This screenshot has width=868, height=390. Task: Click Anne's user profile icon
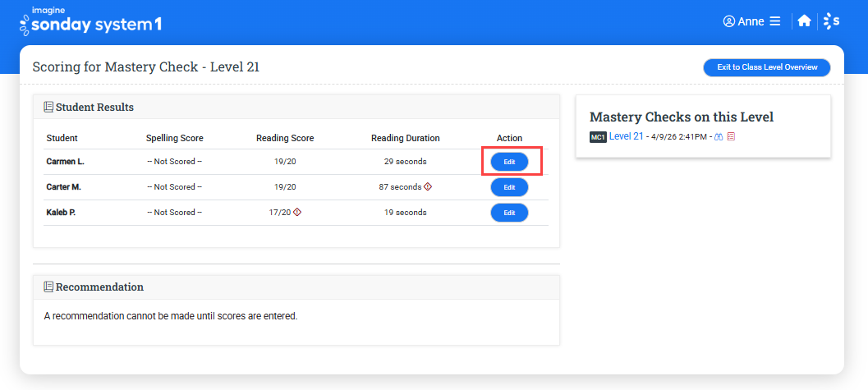(x=728, y=21)
